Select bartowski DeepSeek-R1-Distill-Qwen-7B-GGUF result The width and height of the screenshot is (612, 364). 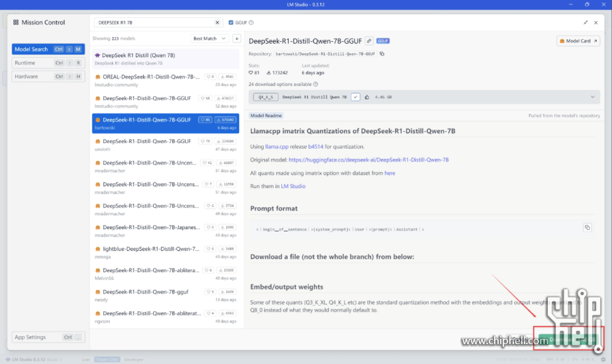(x=166, y=123)
